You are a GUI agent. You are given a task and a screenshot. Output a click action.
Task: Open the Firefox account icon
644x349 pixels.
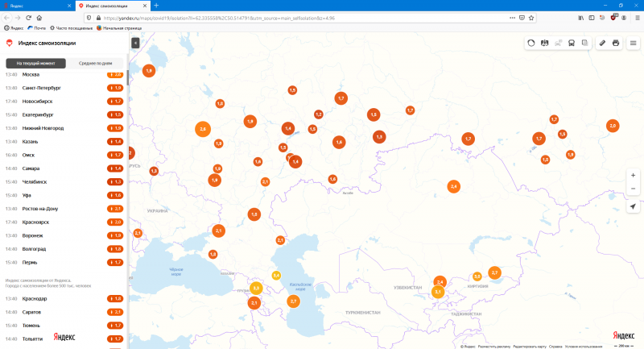(x=624, y=18)
